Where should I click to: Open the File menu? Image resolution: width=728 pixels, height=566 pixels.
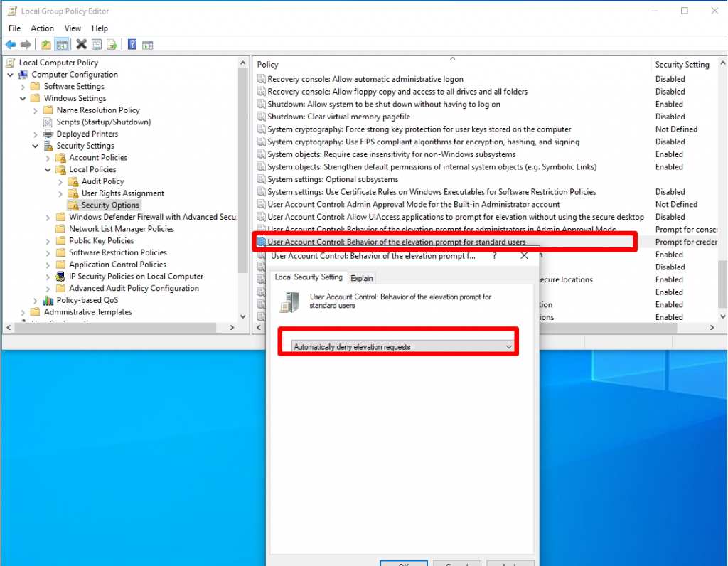(14, 28)
